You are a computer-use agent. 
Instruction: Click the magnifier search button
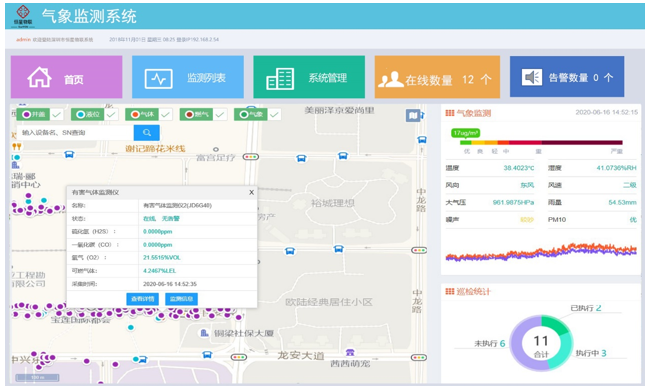point(147,133)
